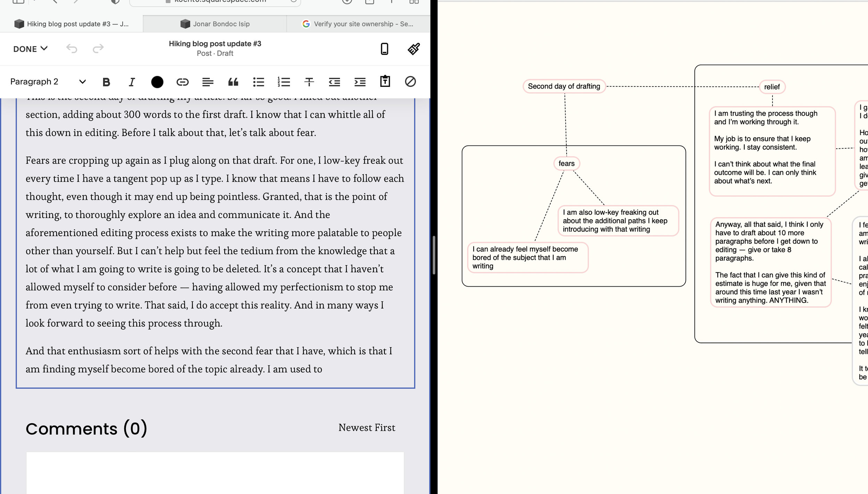Undo the last edit
The height and width of the screenshot is (494, 868).
point(72,48)
